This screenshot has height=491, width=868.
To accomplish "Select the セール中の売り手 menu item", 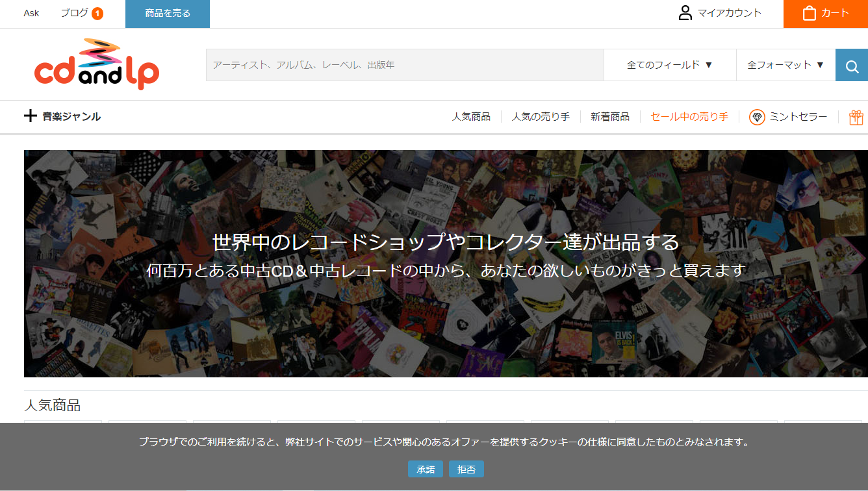I will (689, 117).
